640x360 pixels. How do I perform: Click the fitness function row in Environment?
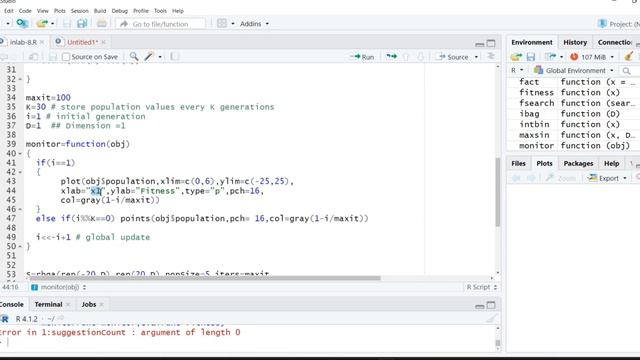tap(573, 93)
